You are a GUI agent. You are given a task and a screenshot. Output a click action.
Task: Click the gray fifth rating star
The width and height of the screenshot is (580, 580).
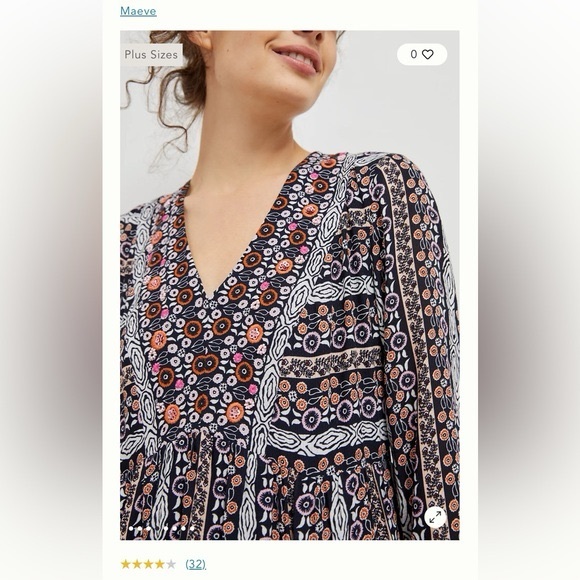pos(171,564)
